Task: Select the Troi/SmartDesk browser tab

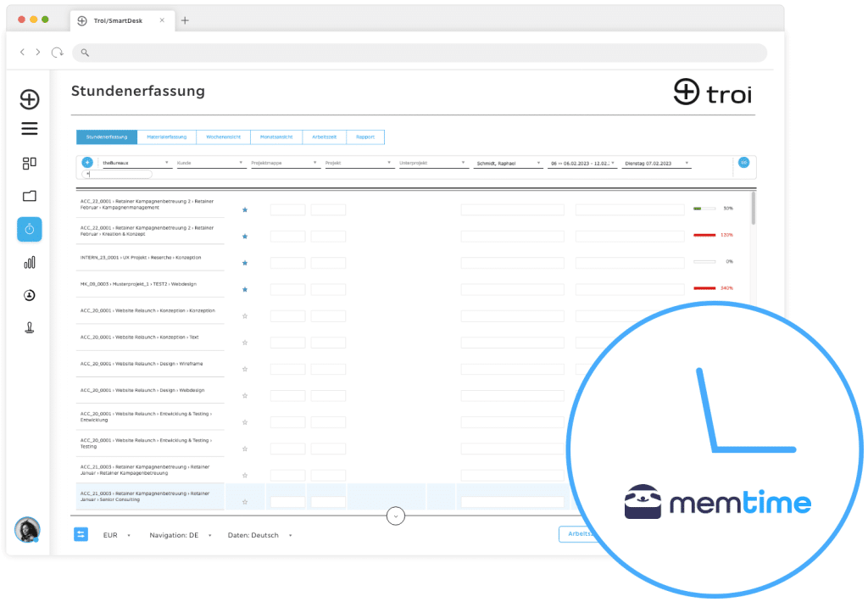Action: pos(120,20)
